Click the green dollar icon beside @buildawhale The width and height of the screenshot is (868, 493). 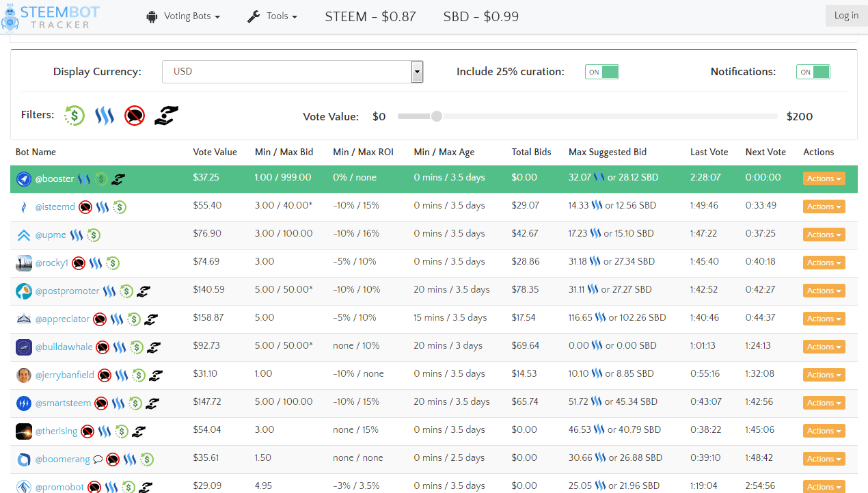[137, 347]
